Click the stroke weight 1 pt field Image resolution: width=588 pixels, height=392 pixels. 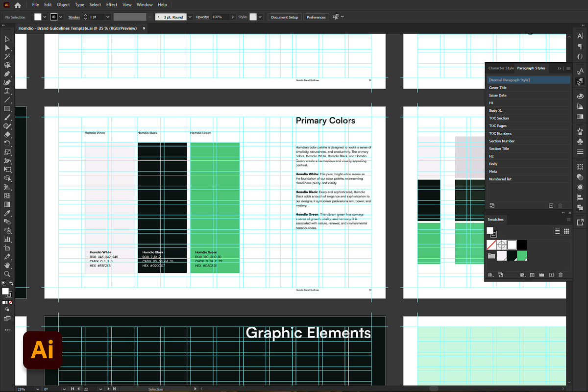pyautogui.click(x=97, y=17)
